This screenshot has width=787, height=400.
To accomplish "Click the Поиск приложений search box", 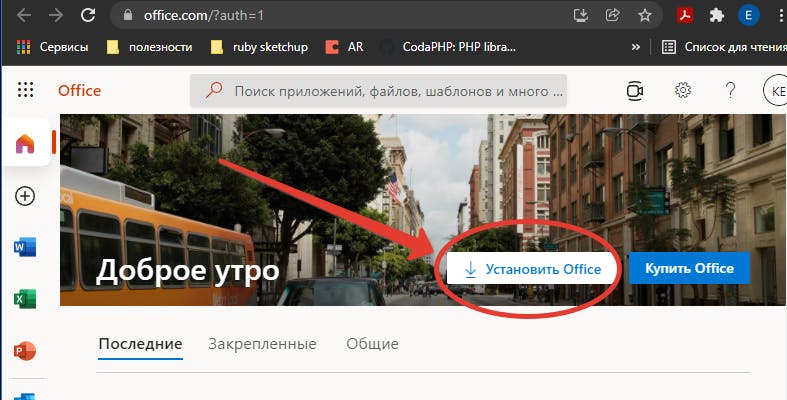I will [378, 91].
